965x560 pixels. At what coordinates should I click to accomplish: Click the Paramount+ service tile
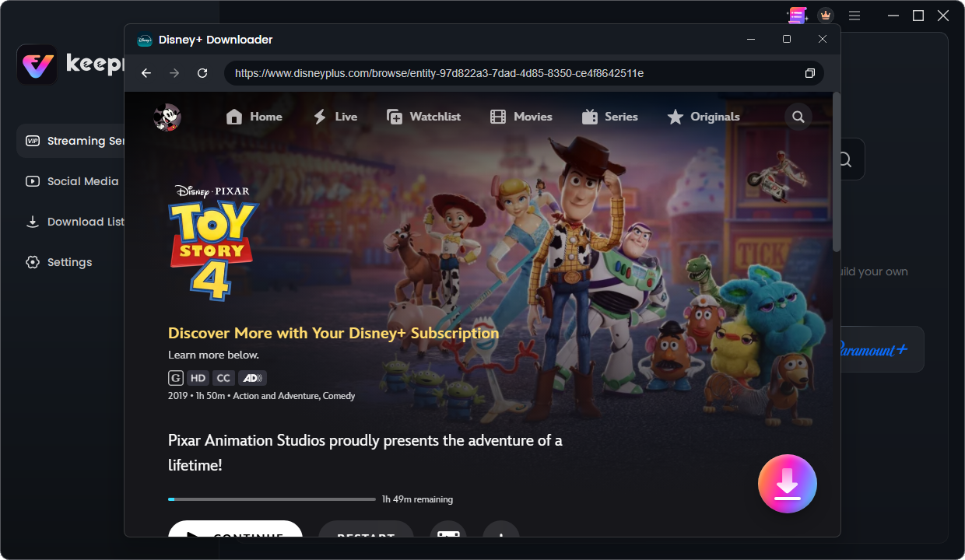click(x=882, y=349)
